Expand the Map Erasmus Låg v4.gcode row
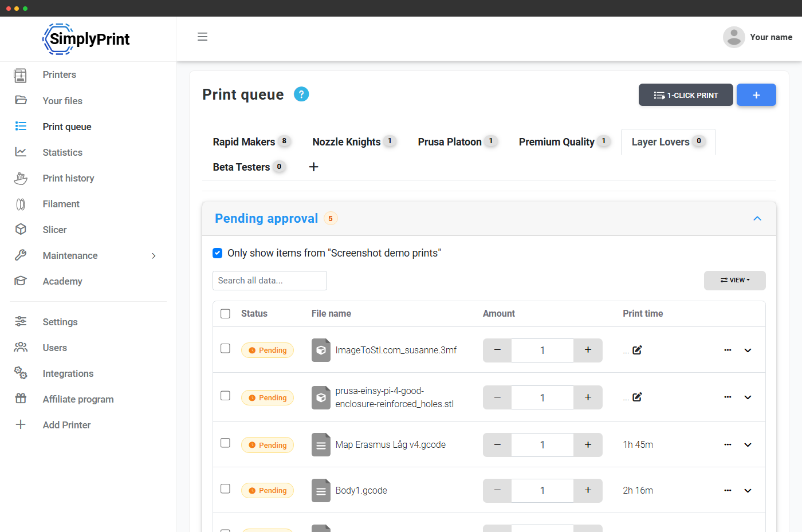The height and width of the screenshot is (532, 802). [x=748, y=444]
